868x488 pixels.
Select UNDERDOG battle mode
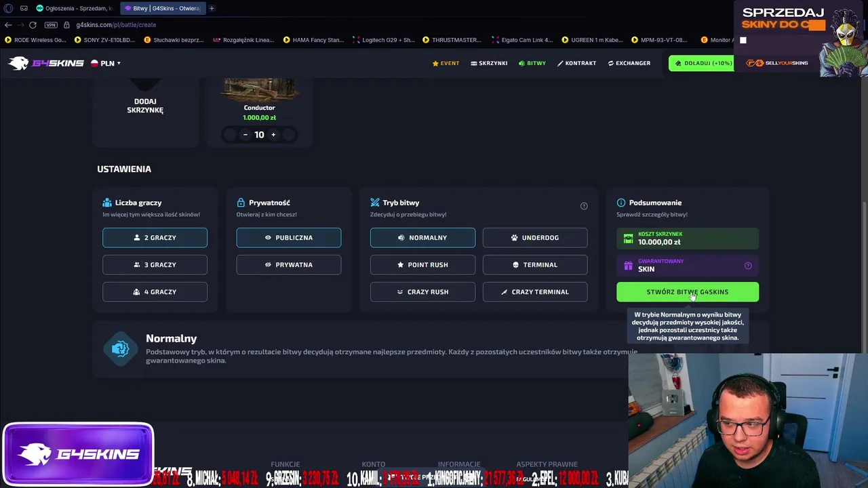535,238
